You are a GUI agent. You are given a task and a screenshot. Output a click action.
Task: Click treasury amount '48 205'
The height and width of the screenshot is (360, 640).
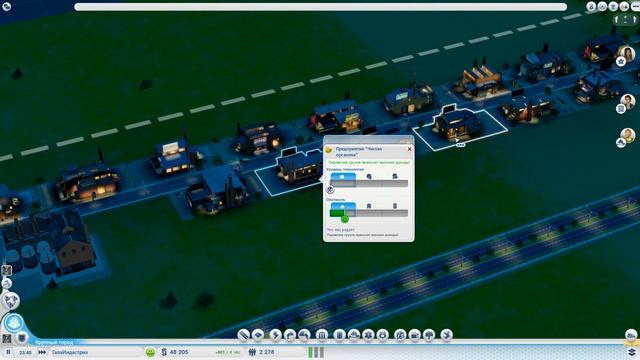click(x=179, y=352)
